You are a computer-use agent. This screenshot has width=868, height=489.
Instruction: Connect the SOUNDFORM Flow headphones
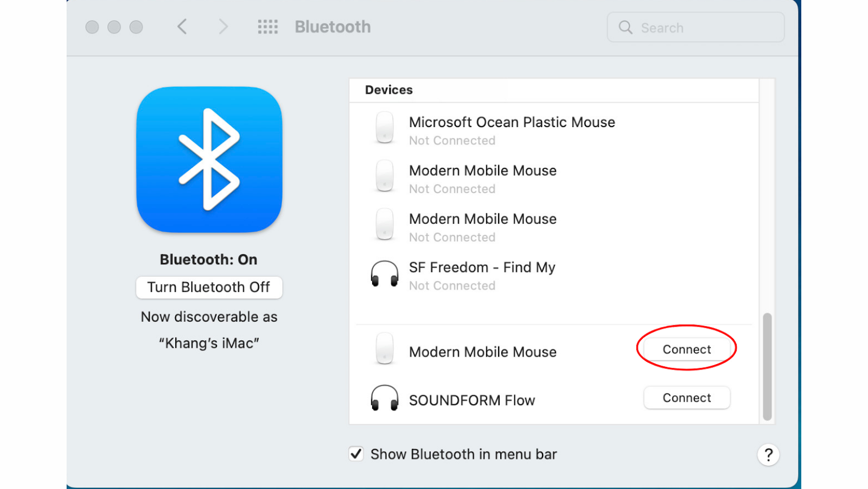(687, 397)
